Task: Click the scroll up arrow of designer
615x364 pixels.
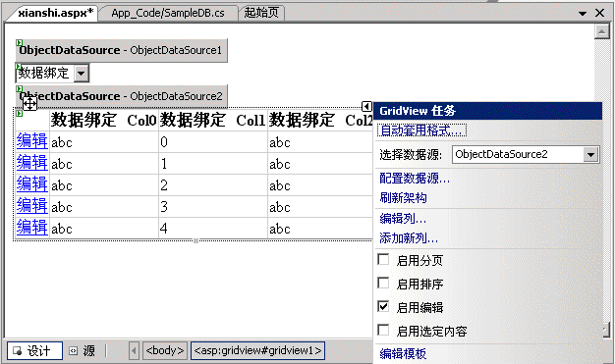Action: point(602,31)
